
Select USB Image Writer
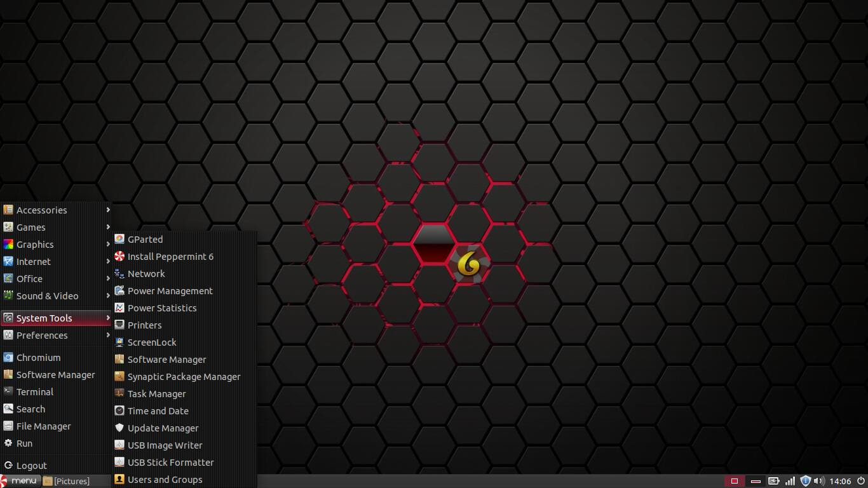[x=184, y=445]
